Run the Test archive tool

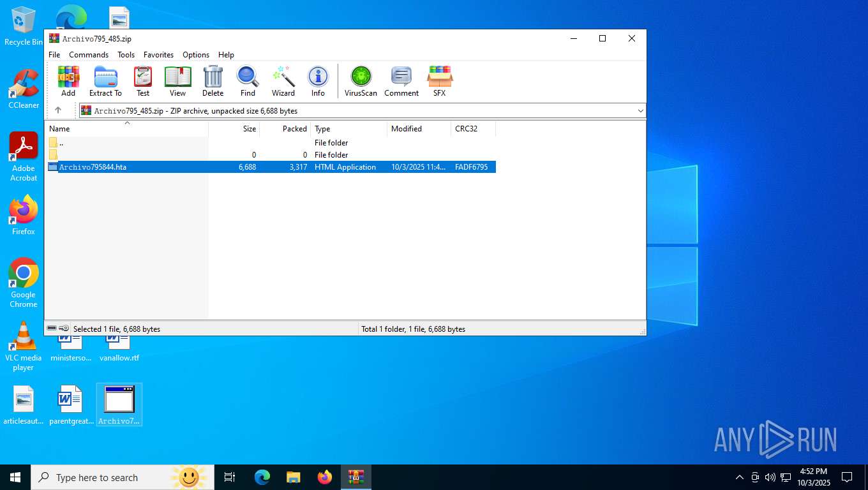point(143,81)
